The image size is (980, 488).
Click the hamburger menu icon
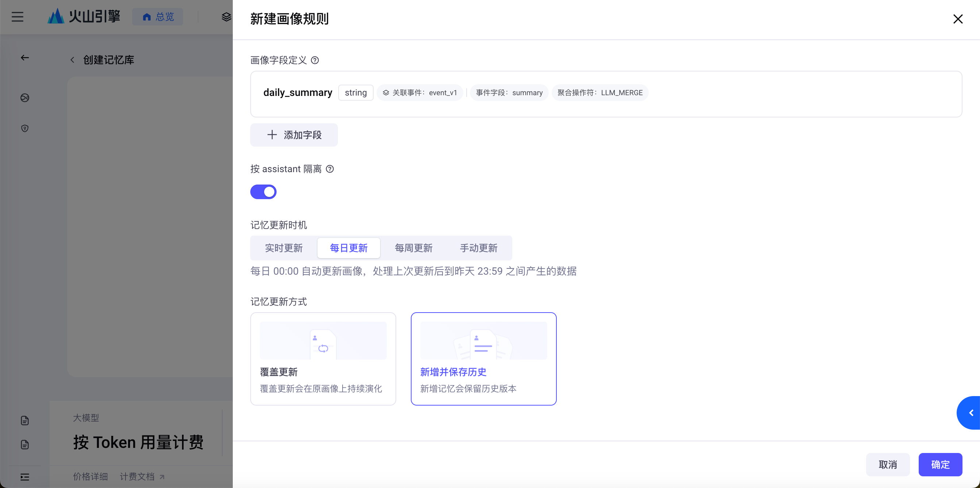coord(18,17)
